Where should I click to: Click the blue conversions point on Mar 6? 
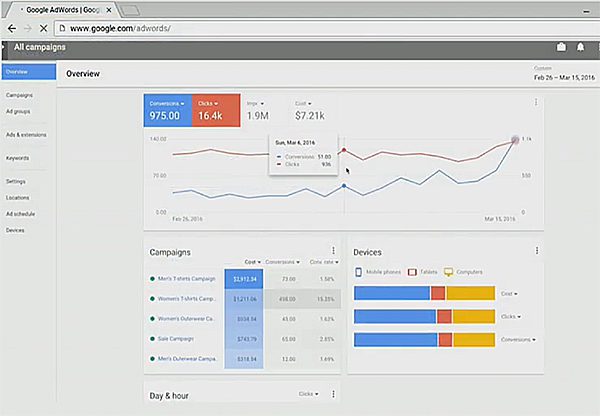click(x=344, y=186)
